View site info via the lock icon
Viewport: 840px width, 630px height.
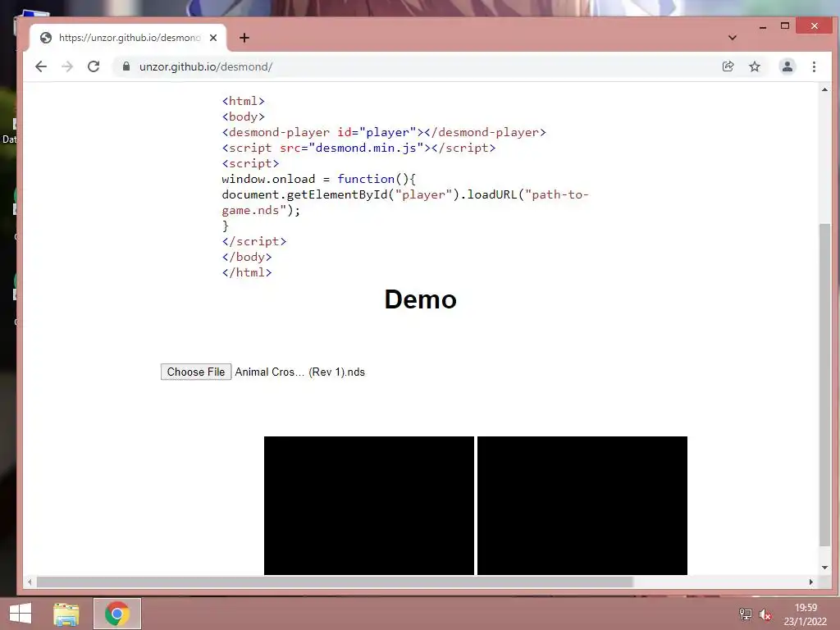[126, 66]
